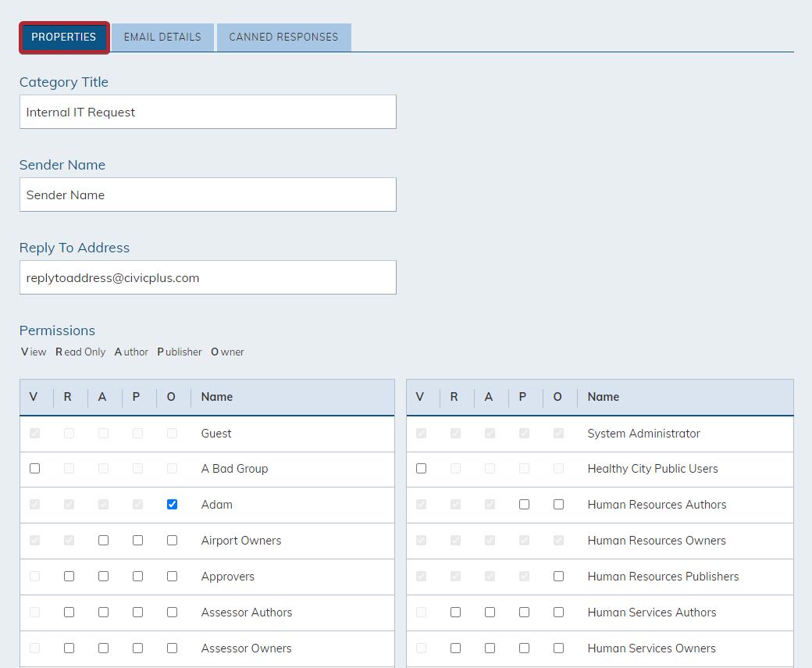The height and width of the screenshot is (668, 812).
Task: Uncheck Owner permission for Adam
Action: 172,504
